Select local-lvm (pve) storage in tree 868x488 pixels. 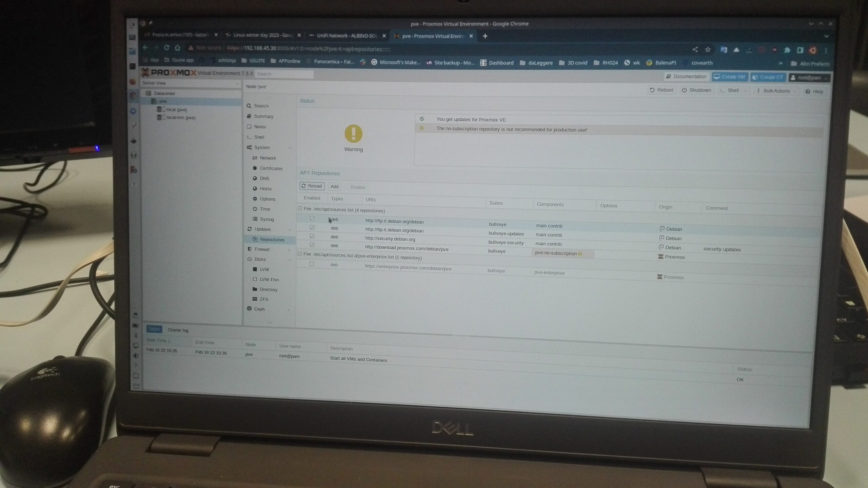coord(181,118)
